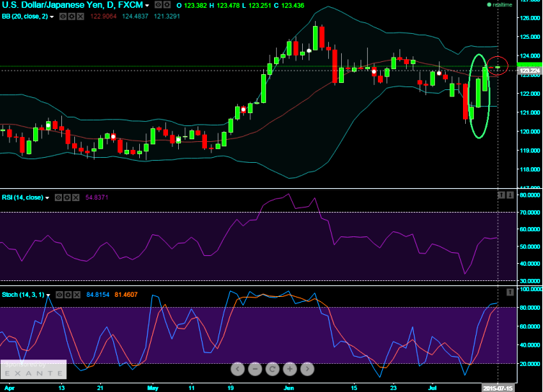Open settings gear for Bollinger Bands indicator
543x392 pixels.
click(71, 15)
